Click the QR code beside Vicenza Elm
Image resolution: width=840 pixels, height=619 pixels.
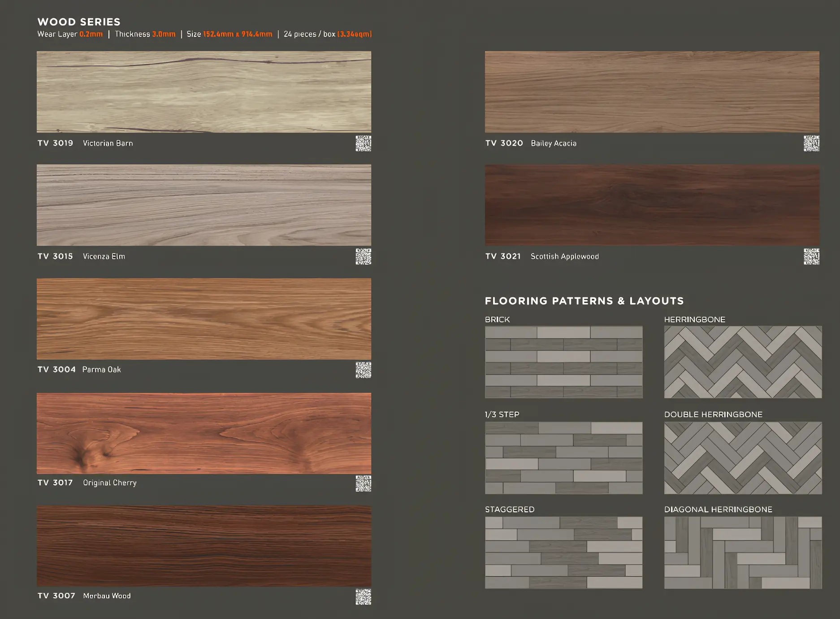pos(363,257)
